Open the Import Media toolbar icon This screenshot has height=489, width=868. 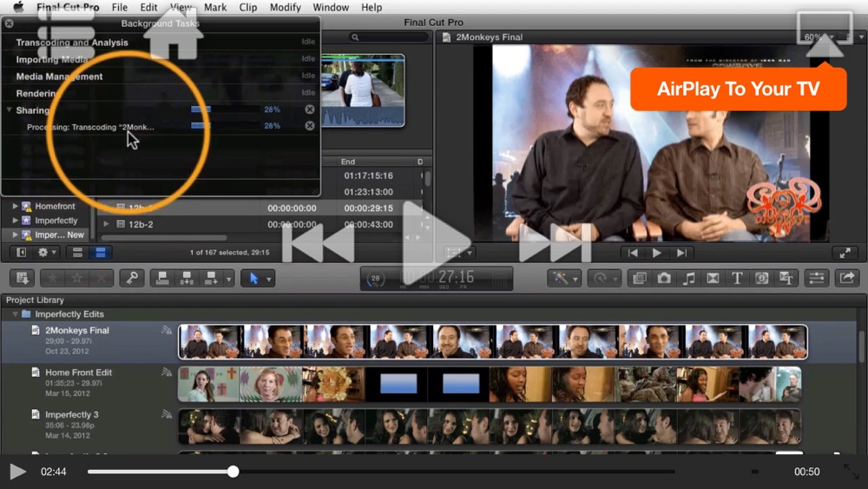[x=23, y=278]
